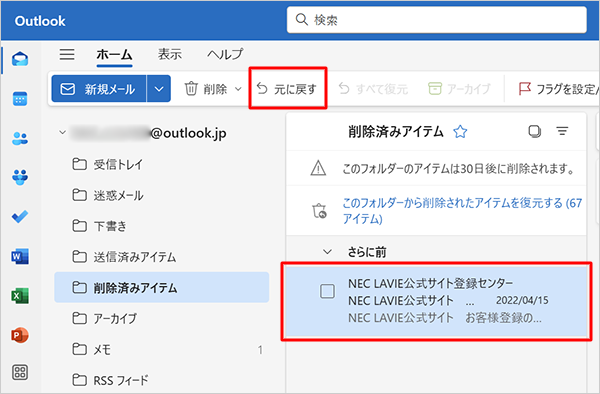
Task: Click the 検索 search box
Action: tap(437, 20)
